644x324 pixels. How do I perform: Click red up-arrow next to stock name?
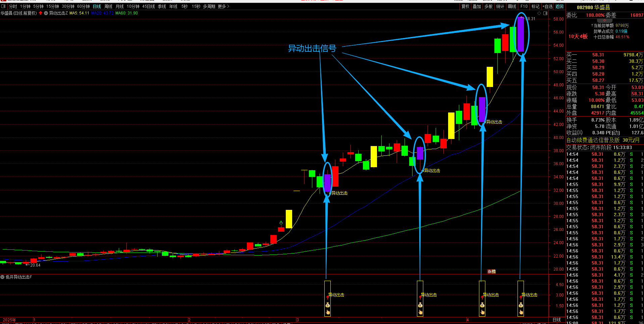41,13
